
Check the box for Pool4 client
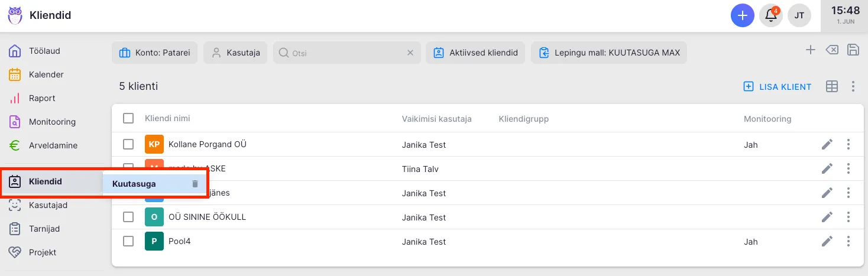(128, 241)
